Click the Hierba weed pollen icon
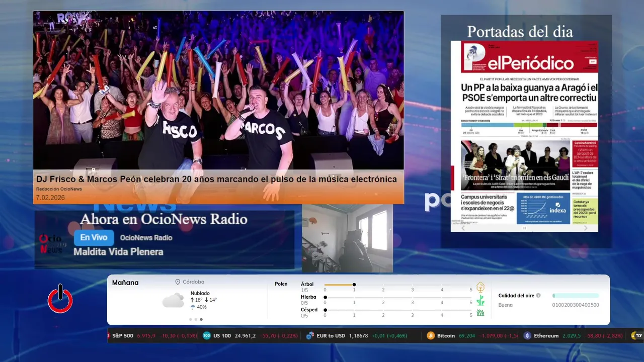644x362 pixels. 480,300
